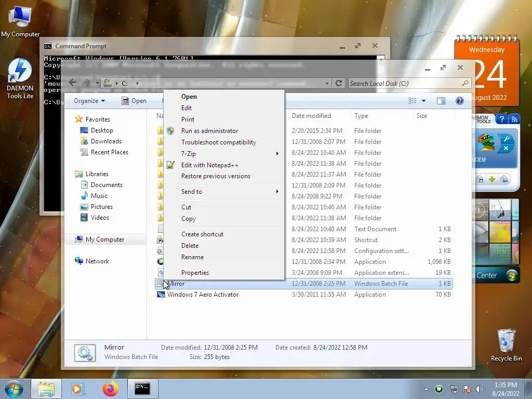Click the gadget green plus add-drive icon
The width and height of the screenshot is (532, 399).
(492, 179)
